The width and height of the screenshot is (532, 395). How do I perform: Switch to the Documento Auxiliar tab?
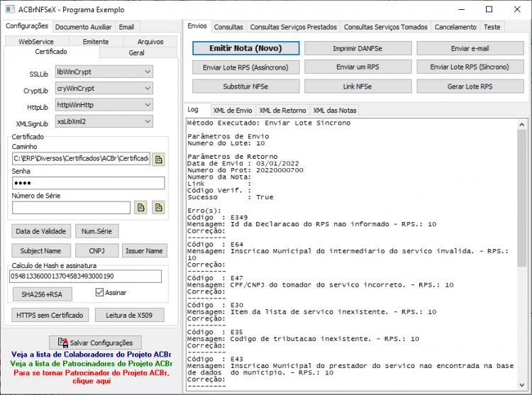coord(84,27)
